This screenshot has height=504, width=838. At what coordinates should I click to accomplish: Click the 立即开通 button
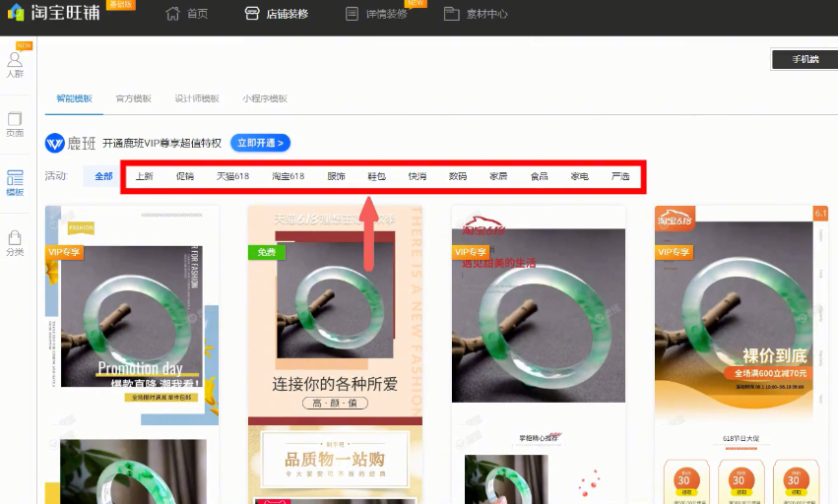tap(260, 143)
